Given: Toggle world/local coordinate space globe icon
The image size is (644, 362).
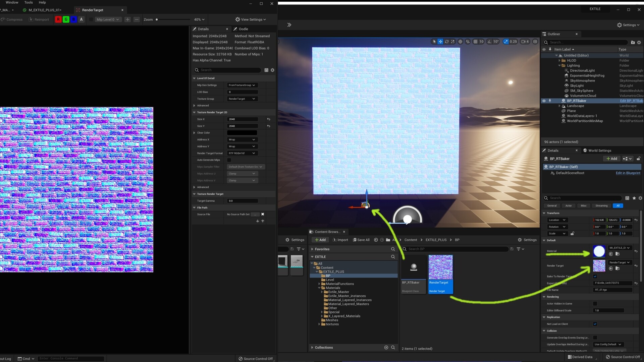Looking at the screenshot, I should 461,42.
